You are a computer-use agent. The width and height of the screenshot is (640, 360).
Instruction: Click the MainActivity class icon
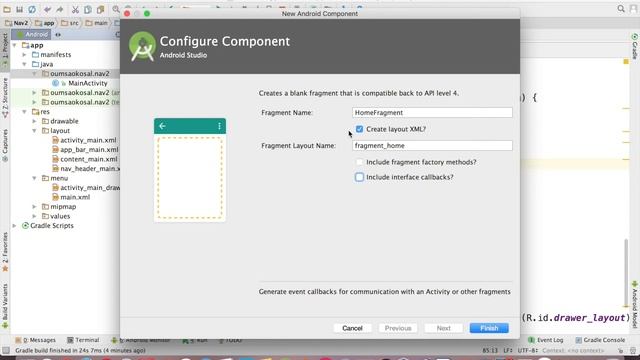point(56,83)
